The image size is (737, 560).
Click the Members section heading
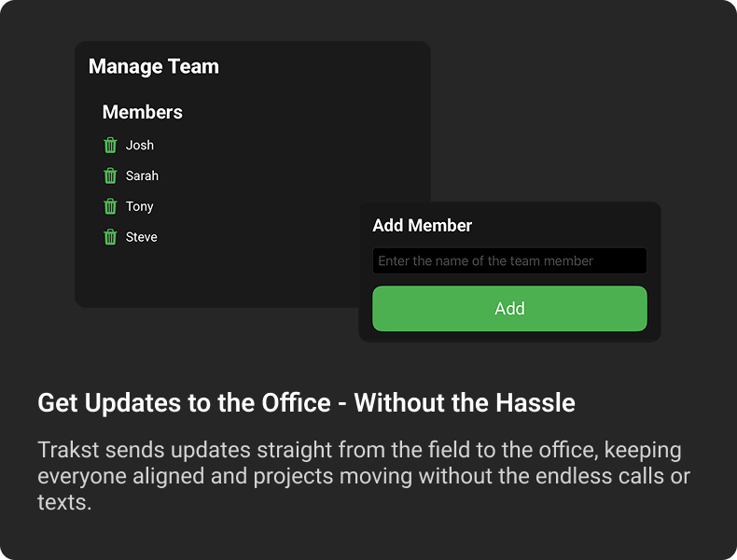[142, 112]
